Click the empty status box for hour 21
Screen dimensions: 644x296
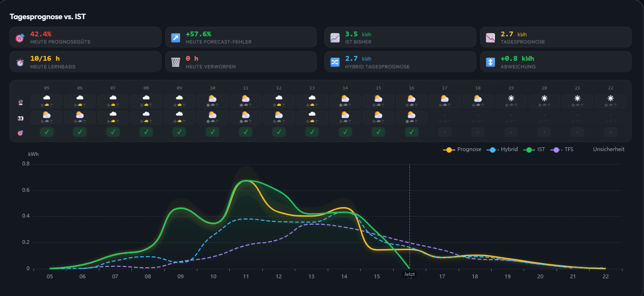pyautogui.click(x=578, y=132)
